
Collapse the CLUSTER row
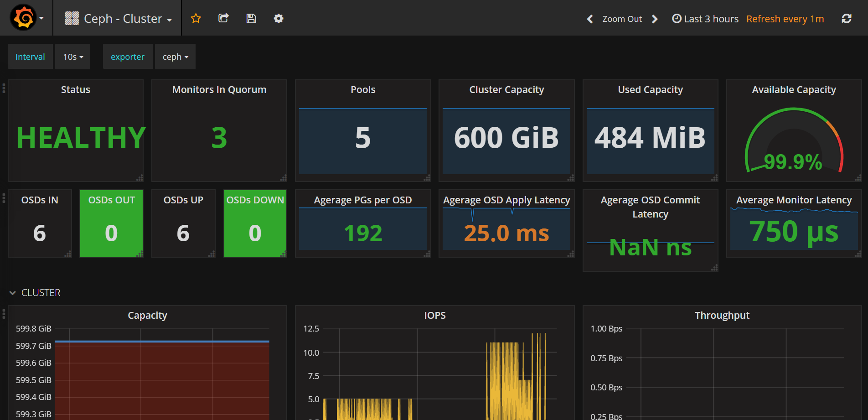pos(35,293)
